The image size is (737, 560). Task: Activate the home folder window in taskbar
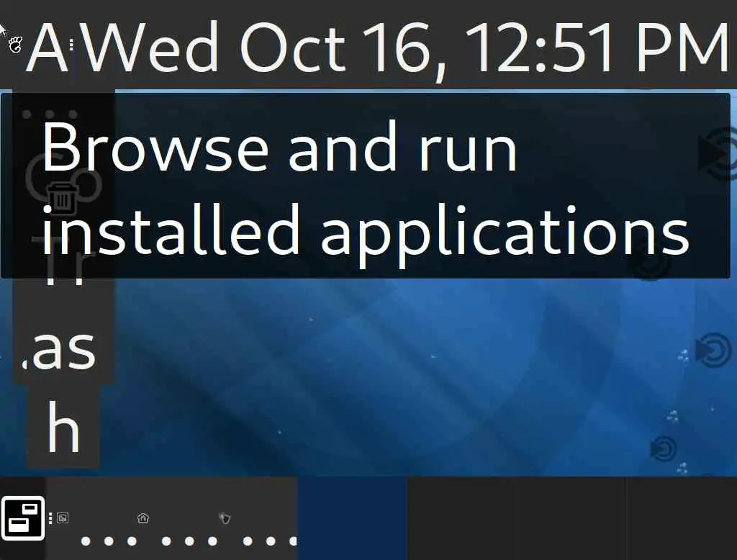[143, 518]
